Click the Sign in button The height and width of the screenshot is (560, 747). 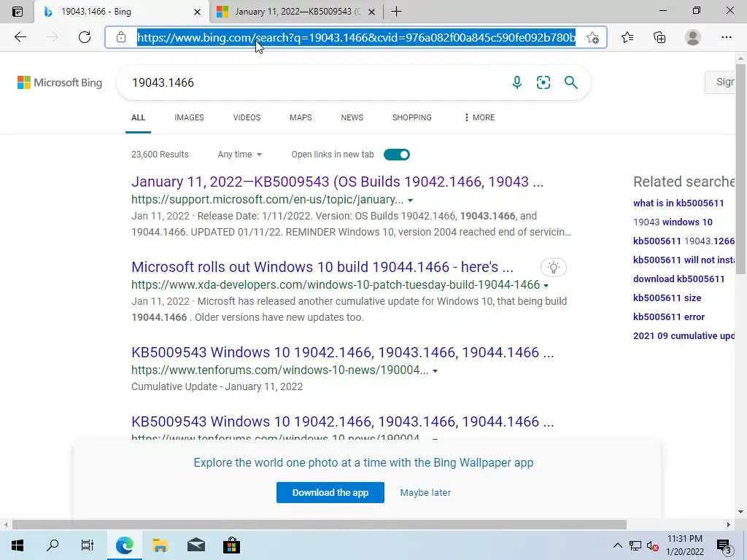click(x=720, y=82)
